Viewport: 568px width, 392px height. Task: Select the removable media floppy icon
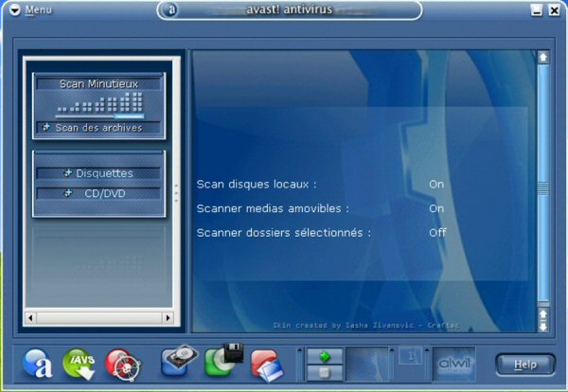(223, 360)
